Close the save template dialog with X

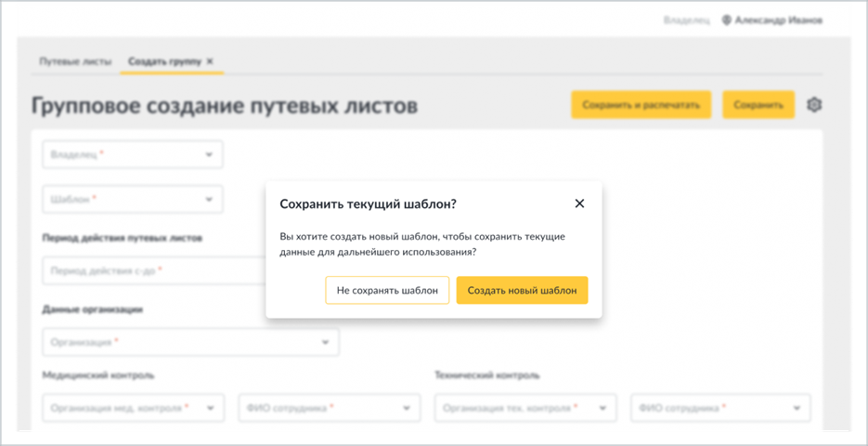(x=579, y=203)
